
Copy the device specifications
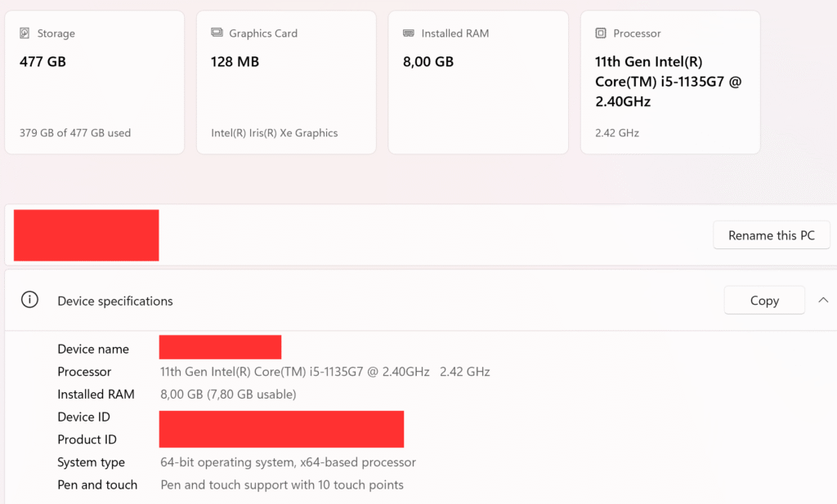tap(763, 301)
